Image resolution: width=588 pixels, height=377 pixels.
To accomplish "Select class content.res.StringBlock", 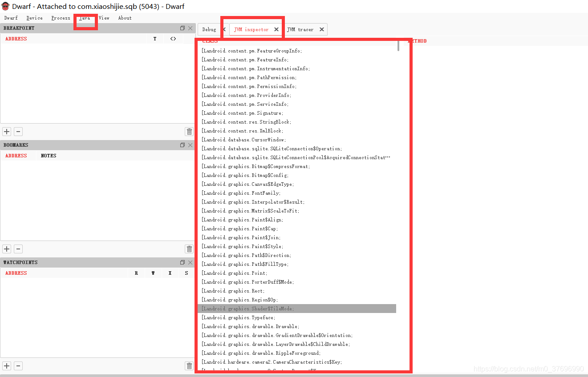I will click(x=297, y=122).
